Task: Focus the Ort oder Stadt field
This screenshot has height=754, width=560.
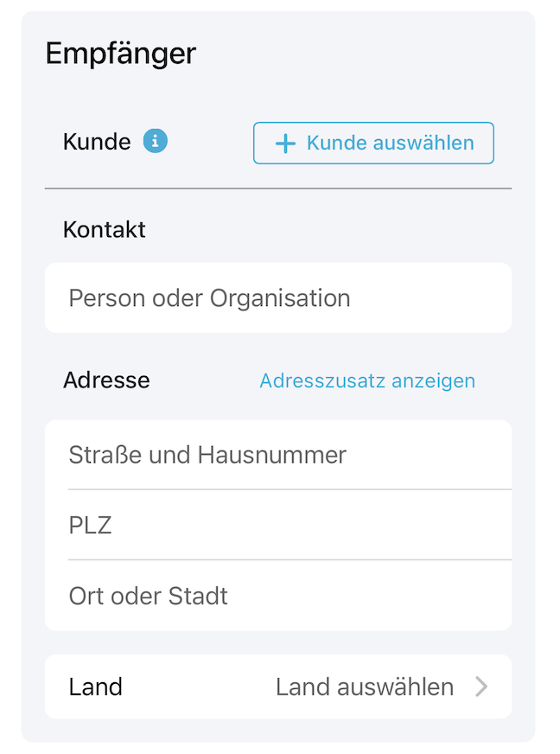Action: click(x=277, y=595)
